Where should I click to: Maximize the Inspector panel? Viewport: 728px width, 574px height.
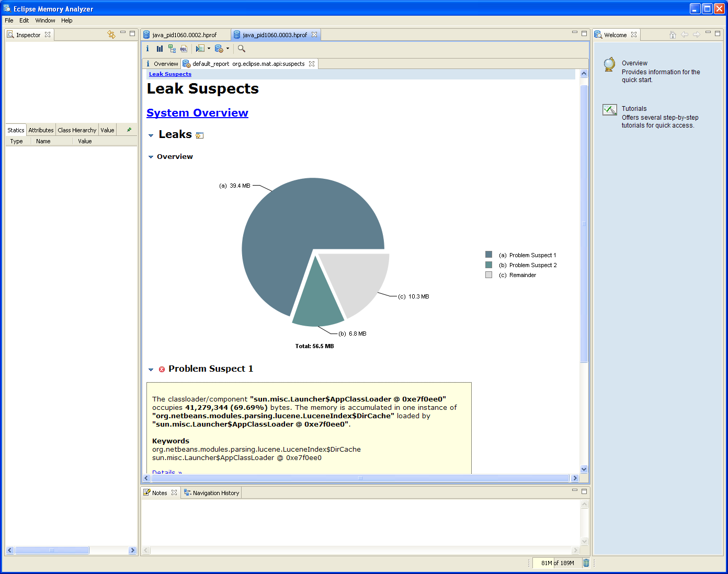[x=132, y=33]
